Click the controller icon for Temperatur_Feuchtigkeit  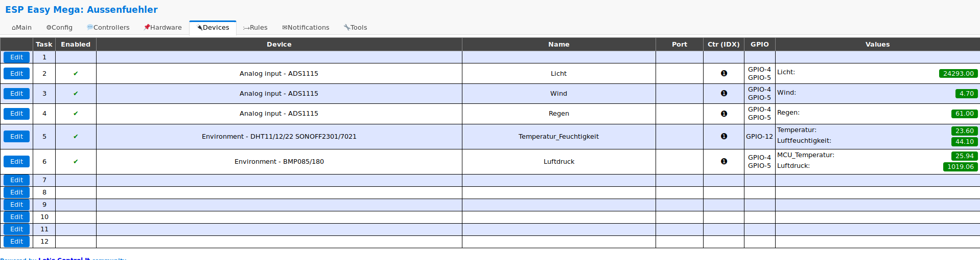(724, 137)
